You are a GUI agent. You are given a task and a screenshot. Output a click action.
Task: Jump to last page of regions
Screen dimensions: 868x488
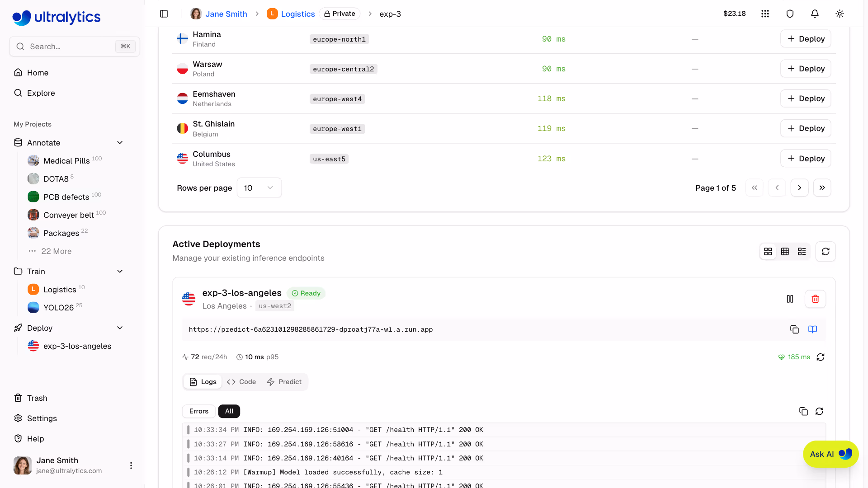tap(822, 188)
